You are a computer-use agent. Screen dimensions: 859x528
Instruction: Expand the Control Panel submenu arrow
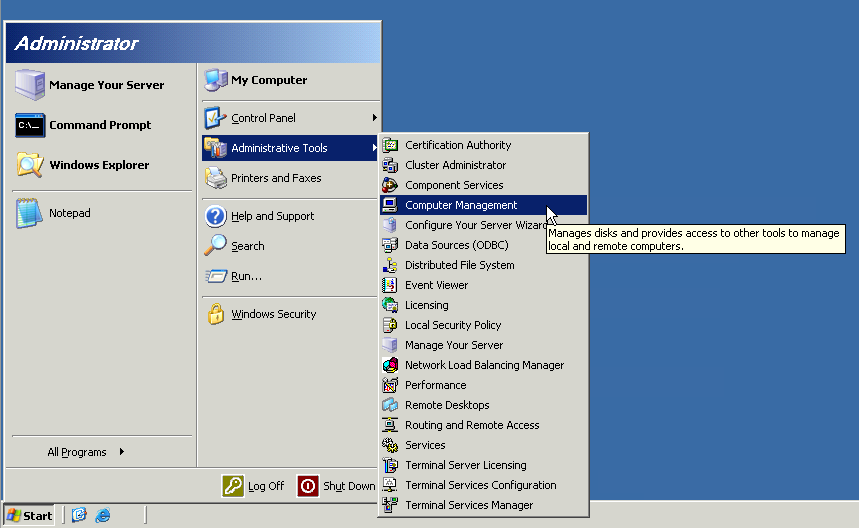click(x=374, y=118)
